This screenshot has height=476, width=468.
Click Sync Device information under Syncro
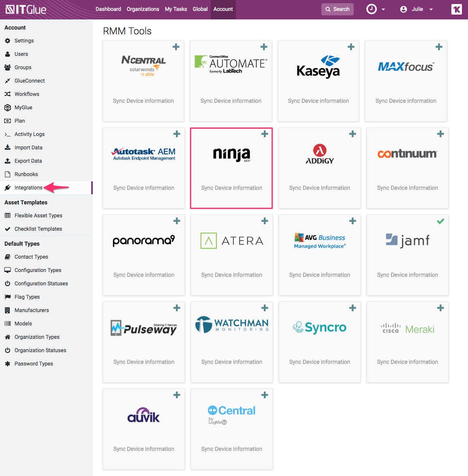[319, 362]
